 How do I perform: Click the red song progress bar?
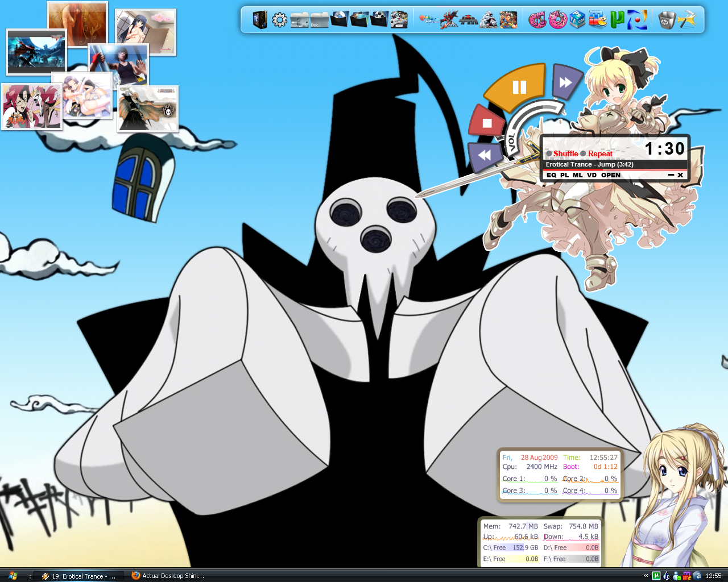[x=614, y=170]
